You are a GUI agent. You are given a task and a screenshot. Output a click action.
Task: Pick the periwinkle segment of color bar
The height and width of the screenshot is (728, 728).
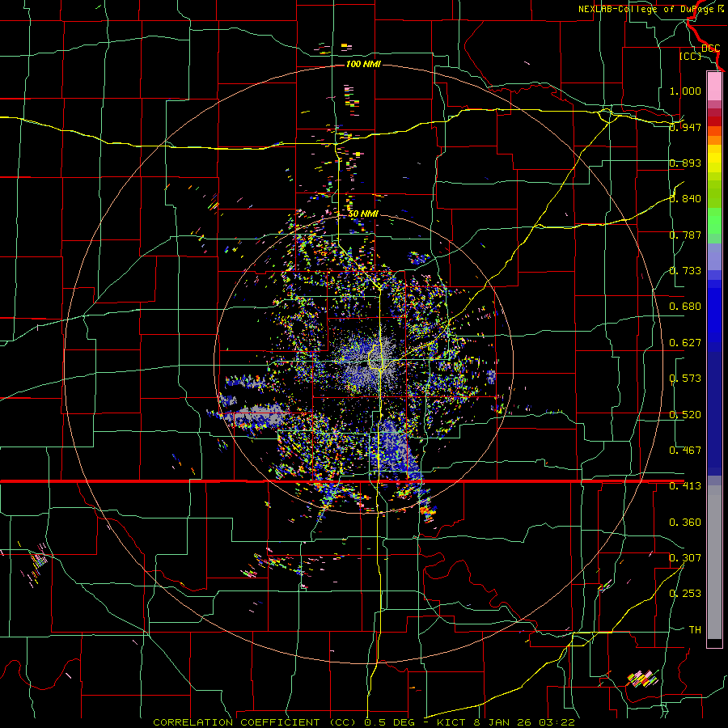tap(714, 256)
